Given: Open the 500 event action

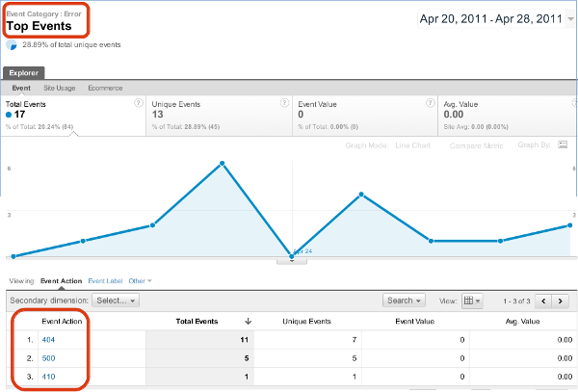Looking at the screenshot, I should pyautogui.click(x=48, y=358).
